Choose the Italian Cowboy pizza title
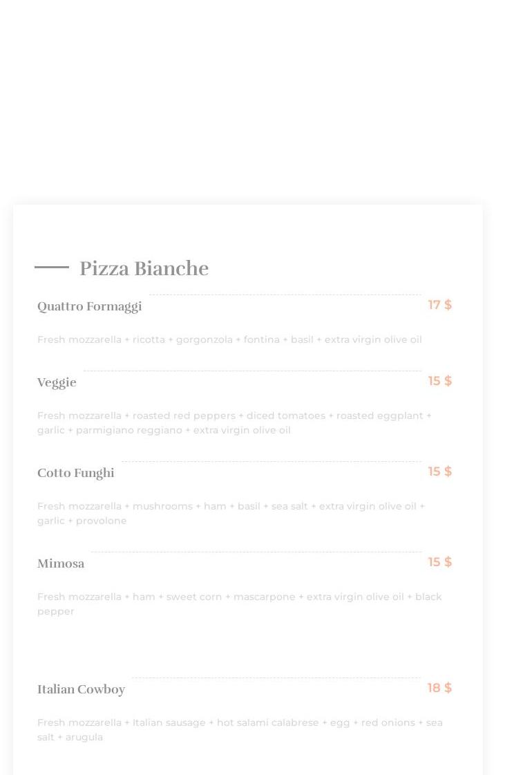 (x=81, y=689)
